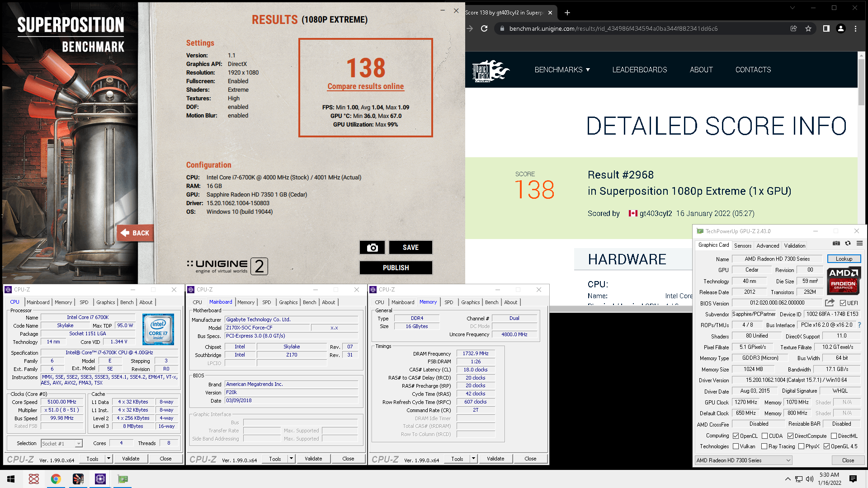
Task: Take a screenshot with Superposition camera button
Action: point(372,247)
